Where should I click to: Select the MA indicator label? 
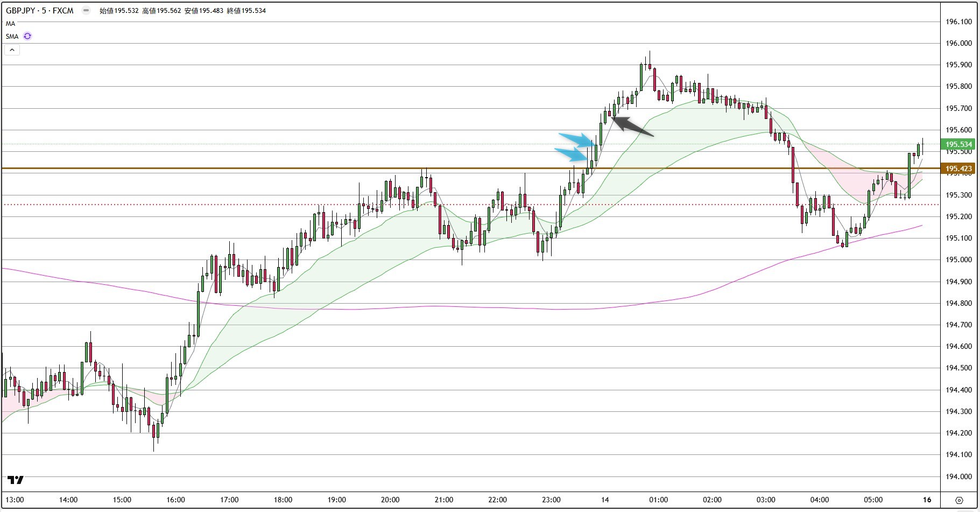11,24
